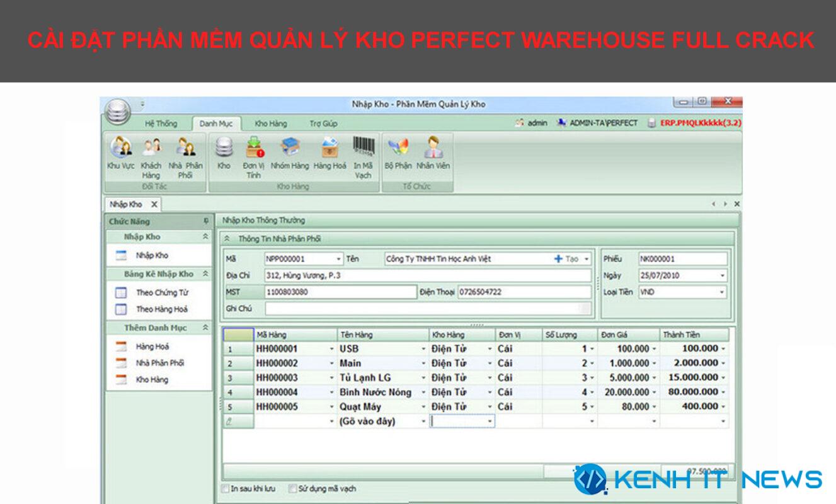Image resolution: width=836 pixels, height=504 pixels.
Task: Open the Nhóm Hàng icon
Action: coord(290,153)
